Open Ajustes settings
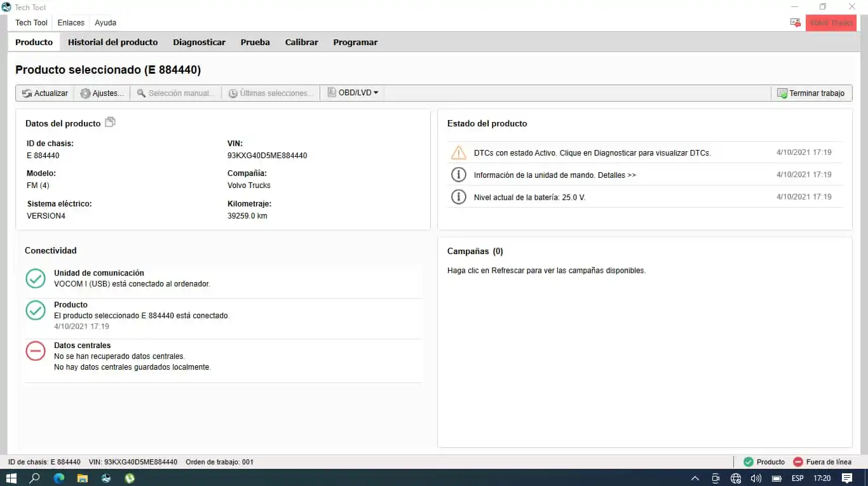Viewport: 868px width, 486px height. click(x=102, y=93)
